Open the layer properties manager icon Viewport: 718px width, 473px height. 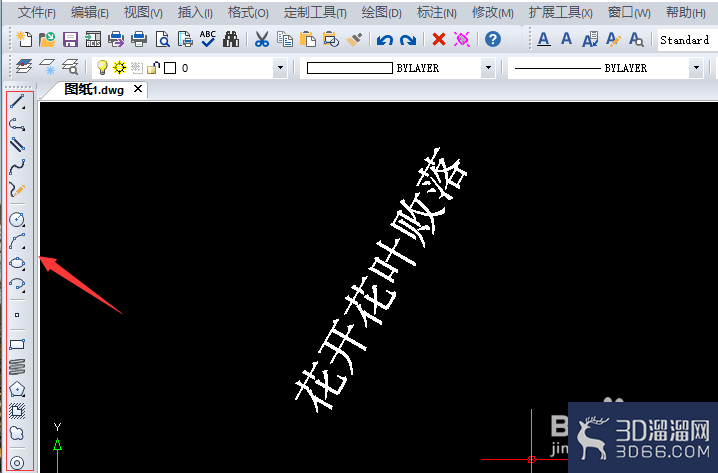coord(24,67)
